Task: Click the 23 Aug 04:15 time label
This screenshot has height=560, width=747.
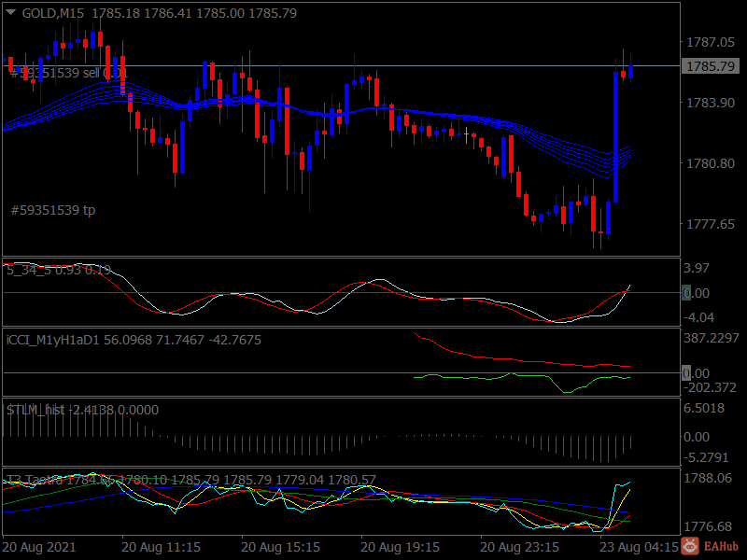Action: [x=639, y=547]
